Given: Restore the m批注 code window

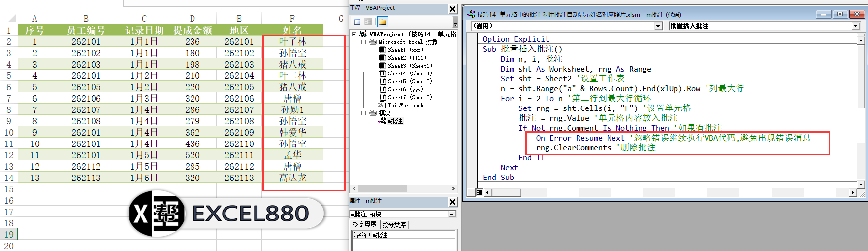Looking at the screenshot, I should coord(839,14).
